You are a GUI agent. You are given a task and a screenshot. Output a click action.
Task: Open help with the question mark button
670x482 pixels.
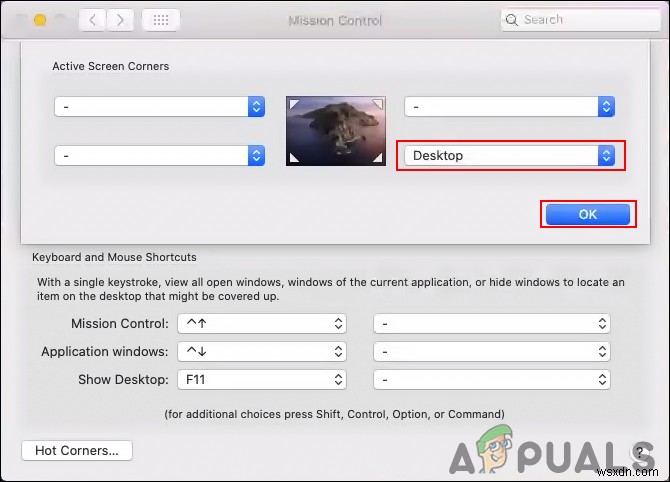click(639, 452)
